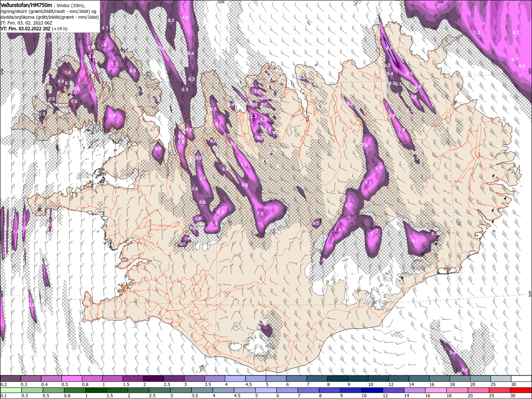Click the 4.7 precipitation value on map

pyautogui.click(x=389, y=49)
